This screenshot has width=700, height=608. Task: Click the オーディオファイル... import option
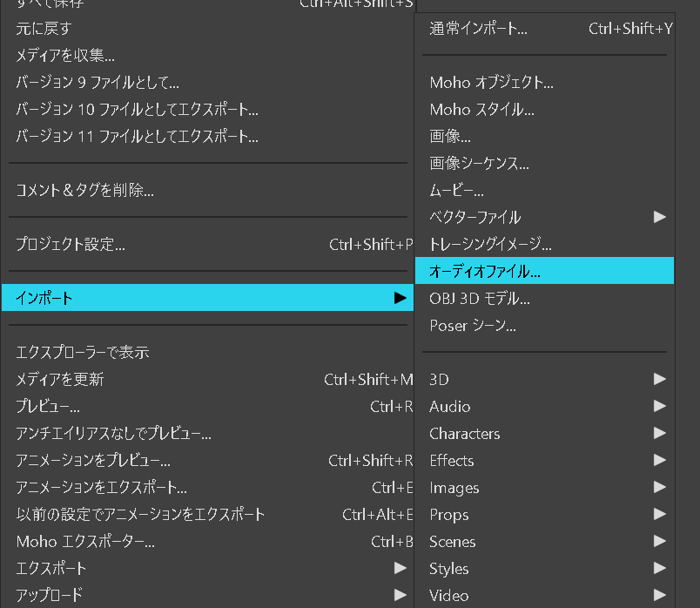coord(485,271)
